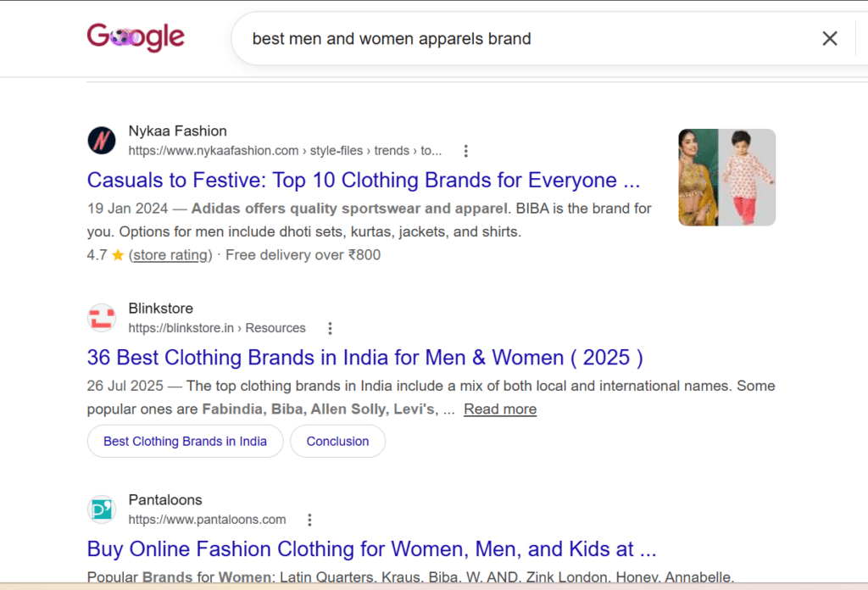Viewport: 868px width, 590px height.
Task: Open the Casuals to Festive Top 10 result
Action: click(363, 181)
